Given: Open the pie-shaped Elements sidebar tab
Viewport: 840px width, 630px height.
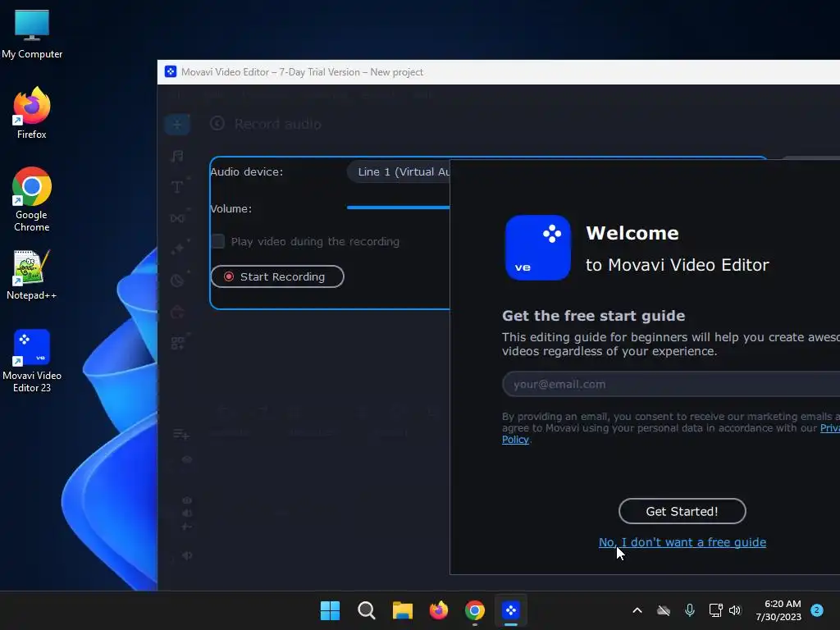Looking at the screenshot, I should click(x=177, y=281).
